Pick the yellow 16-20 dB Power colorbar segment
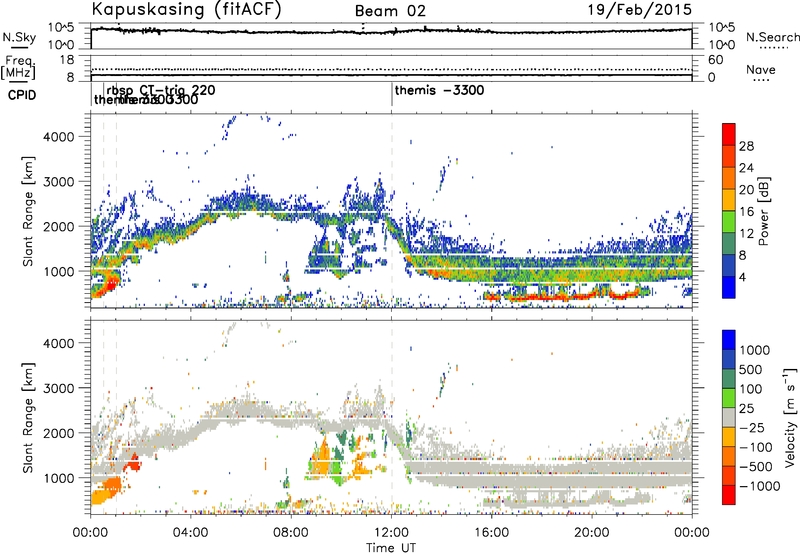The width and height of the screenshot is (800, 554). (x=729, y=200)
